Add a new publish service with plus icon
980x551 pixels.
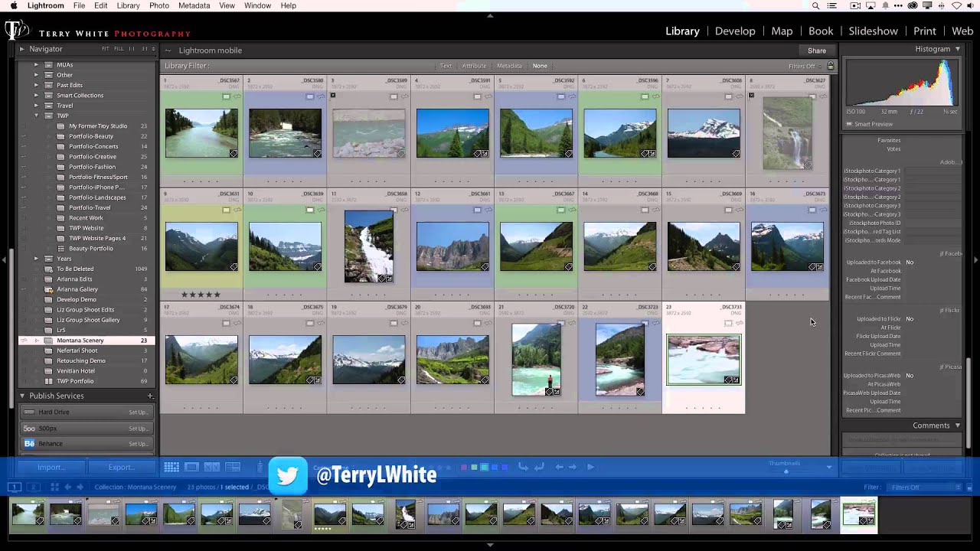[x=150, y=396]
